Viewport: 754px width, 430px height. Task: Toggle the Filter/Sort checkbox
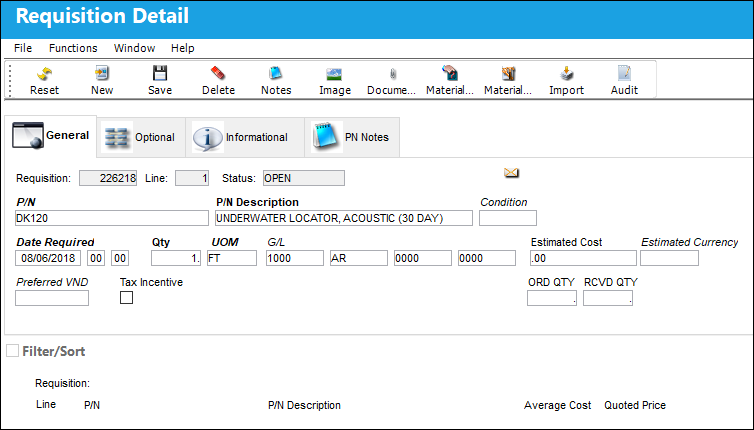[x=13, y=351]
